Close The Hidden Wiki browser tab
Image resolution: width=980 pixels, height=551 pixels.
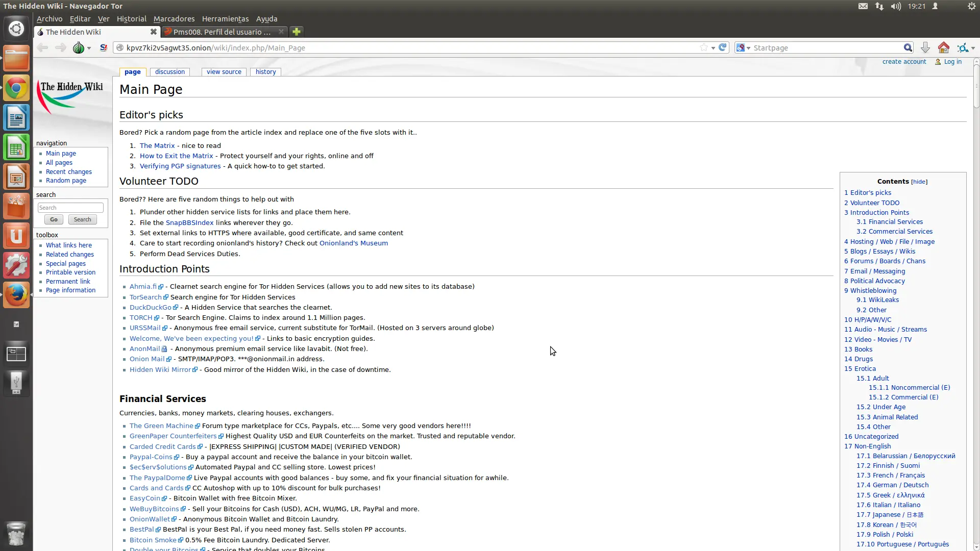153,32
